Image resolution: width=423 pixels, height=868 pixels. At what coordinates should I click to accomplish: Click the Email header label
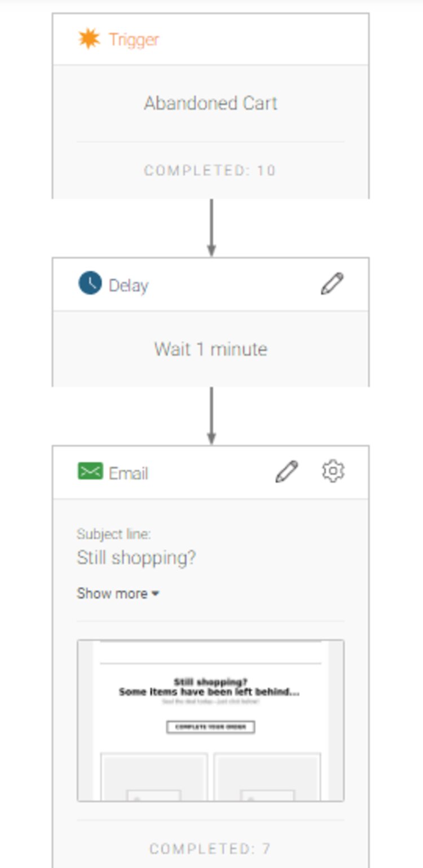[129, 473]
